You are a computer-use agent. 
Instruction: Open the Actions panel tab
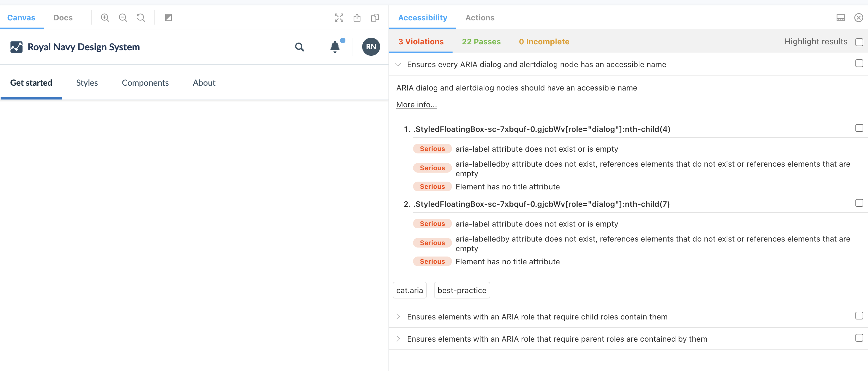480,18
